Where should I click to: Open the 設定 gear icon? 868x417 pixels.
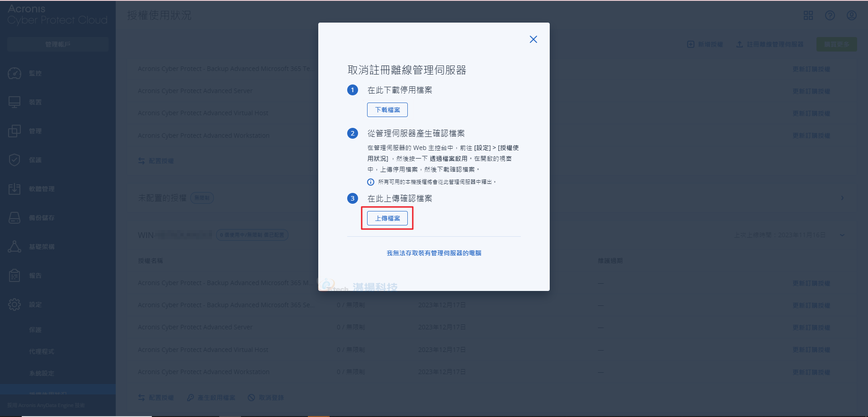click(14, 305)
